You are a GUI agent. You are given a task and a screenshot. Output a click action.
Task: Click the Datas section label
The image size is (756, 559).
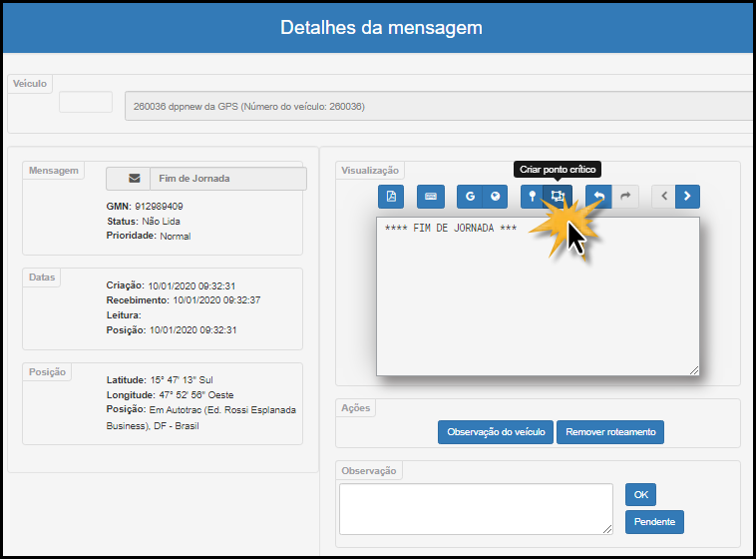(42, 278)
